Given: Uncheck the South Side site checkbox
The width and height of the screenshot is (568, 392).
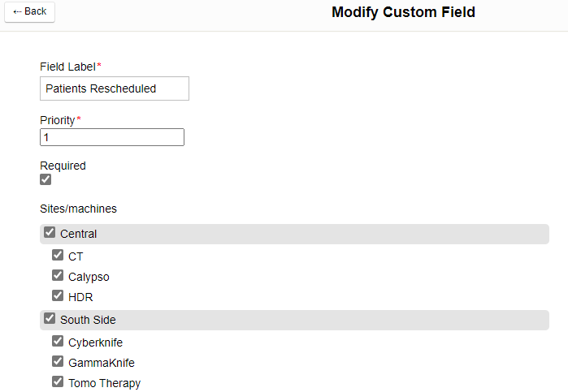Looking at the screenshot, I should (50, 319).
